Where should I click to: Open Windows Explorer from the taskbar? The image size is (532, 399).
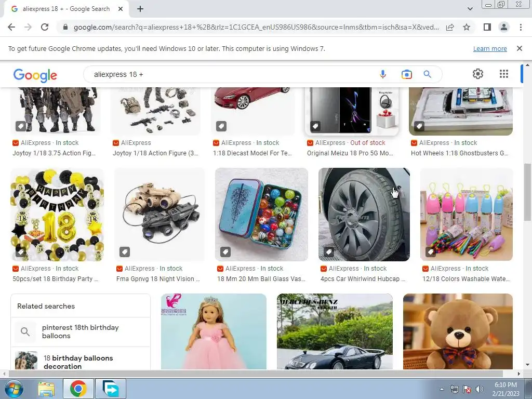pyautogui.click(x=46, y=389)
